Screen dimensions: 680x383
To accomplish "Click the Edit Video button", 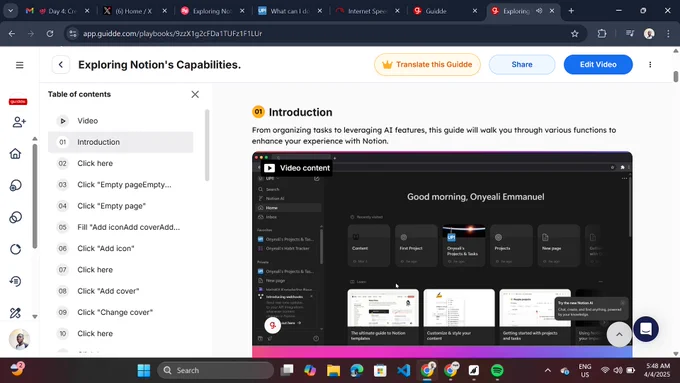I will point(598,65).
